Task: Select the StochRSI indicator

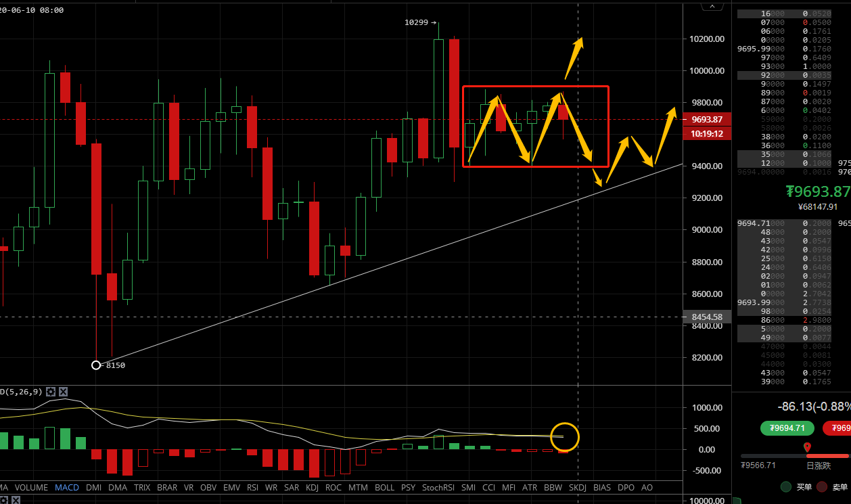Action: [438, 487]
